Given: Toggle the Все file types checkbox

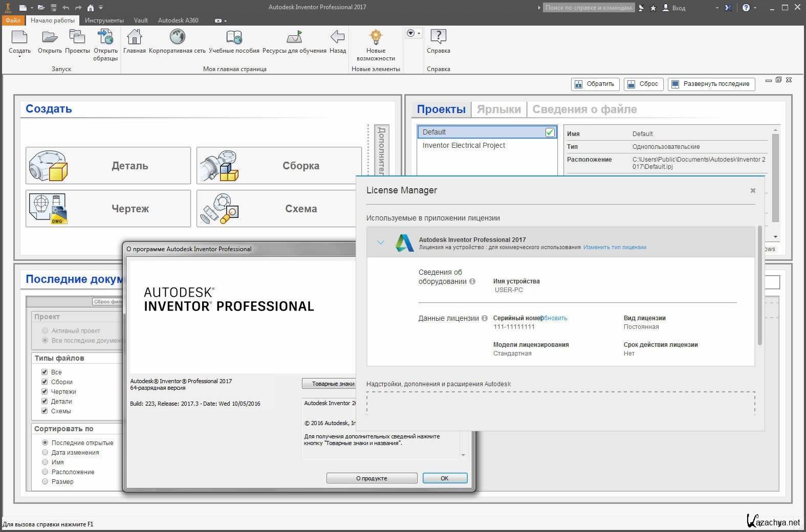Looking at the screenshot, I should coord(45,372).
